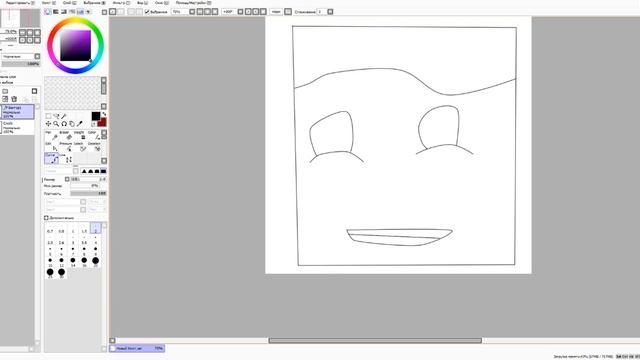The width and height of the screenshot is (640, 360).
Task: Open the Фильтр menu
Action: (x=121, y=3)
